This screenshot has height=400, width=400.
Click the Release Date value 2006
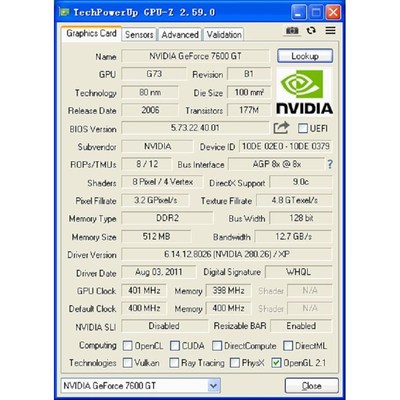[x=150, y=110]
